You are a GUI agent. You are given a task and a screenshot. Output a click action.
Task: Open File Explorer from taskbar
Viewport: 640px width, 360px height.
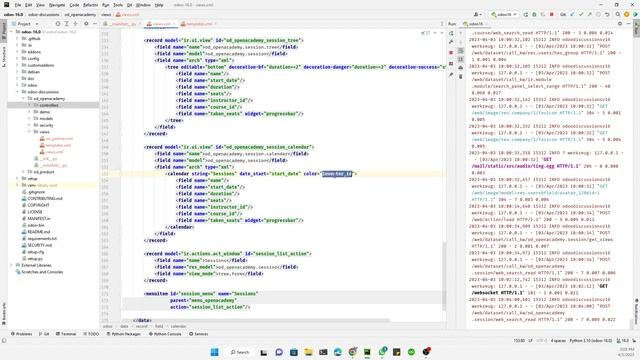click(308, 352)
